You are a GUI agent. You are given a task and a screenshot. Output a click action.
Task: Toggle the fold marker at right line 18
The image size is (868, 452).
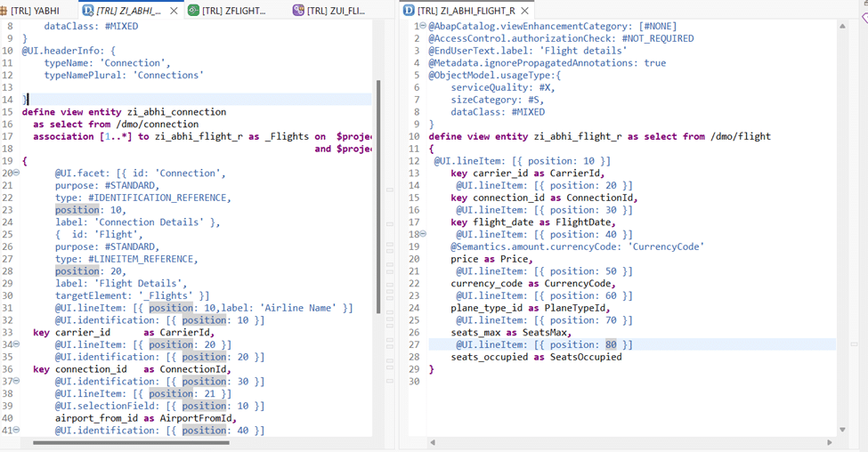pyautogui.click(x=422, y=235)
